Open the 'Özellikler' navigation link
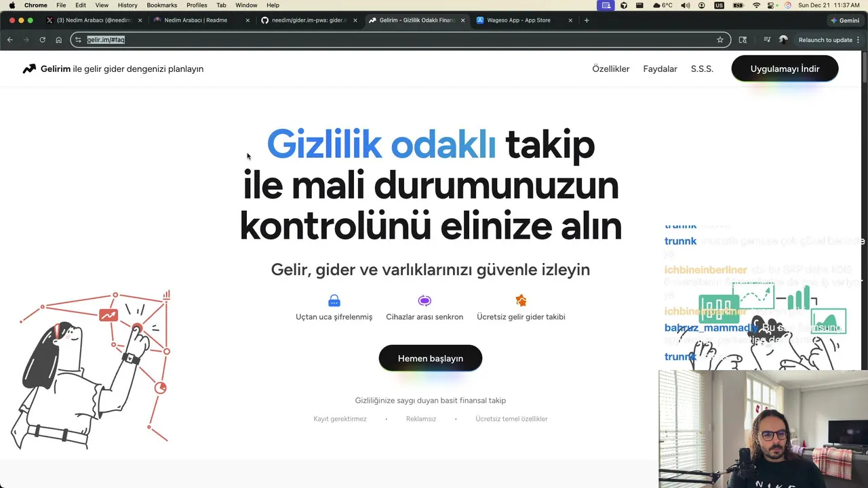The width and height of the screenshot is (868, 488). pyautogui.click(x=611, y=68)
